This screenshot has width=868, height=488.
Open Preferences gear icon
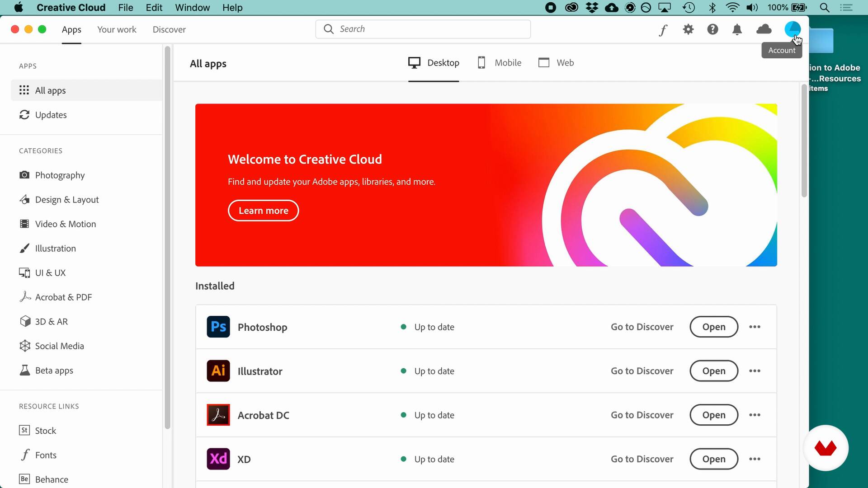[x=688, y=29]
